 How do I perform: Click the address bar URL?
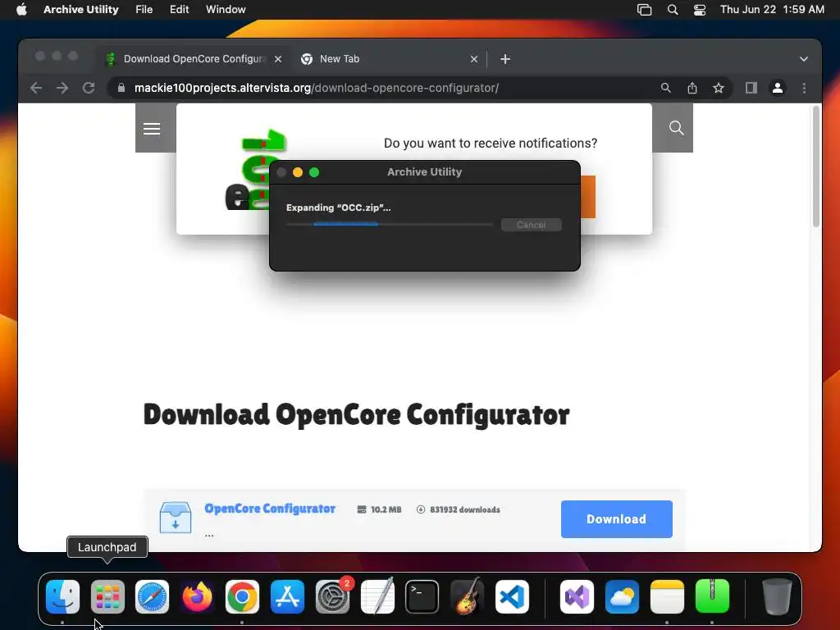click(317, 88)
